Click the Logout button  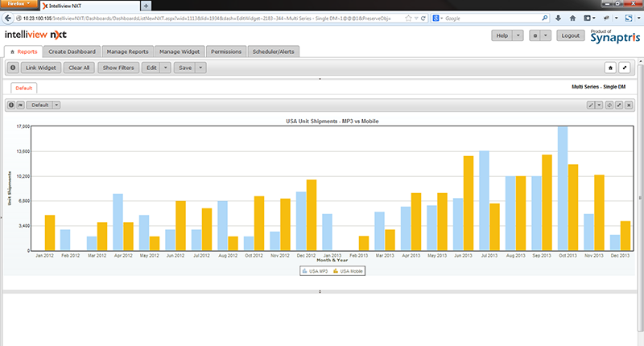571,35
